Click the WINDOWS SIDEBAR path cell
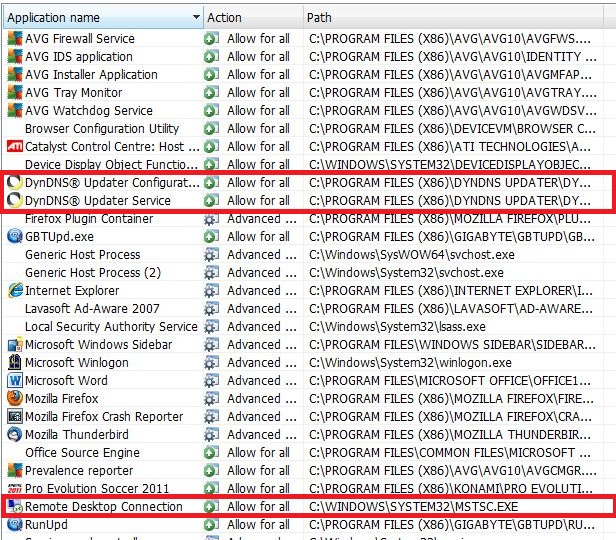The image size is (616, 540). point(452,344)
